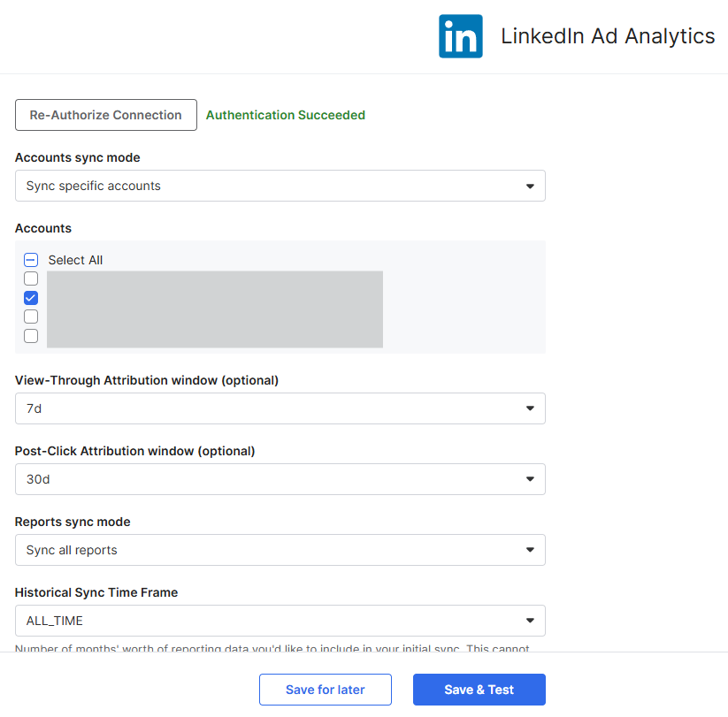Click the grayed-out account names area
Image resolution: width=728 pixels, height=717 pixels.
pos(214,309)
